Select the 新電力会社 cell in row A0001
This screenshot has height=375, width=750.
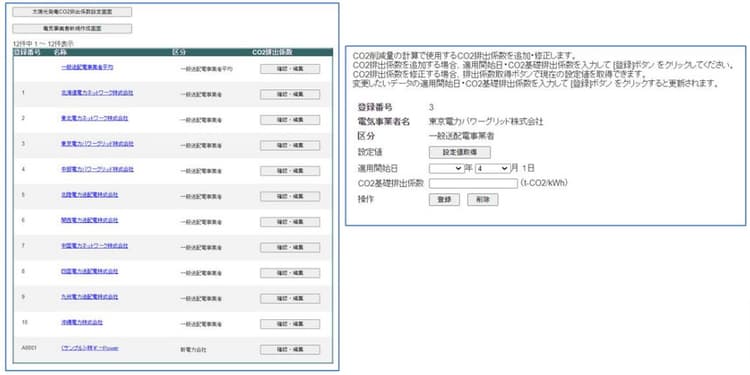(193, 350)
